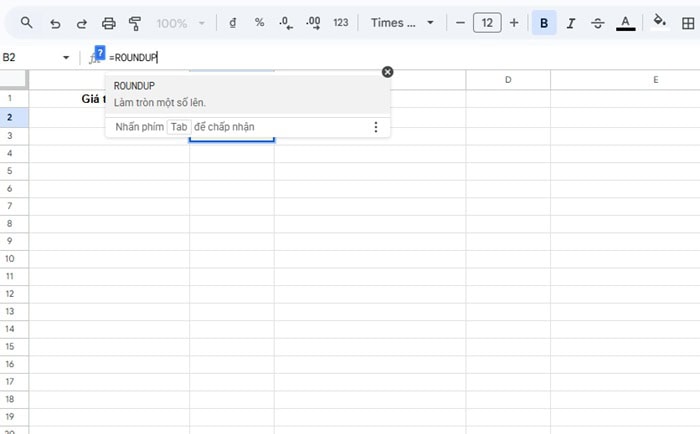This screenshot has width=700, height=434.
Task: Open the name box dropdown arrow
Action: (66, 58)
